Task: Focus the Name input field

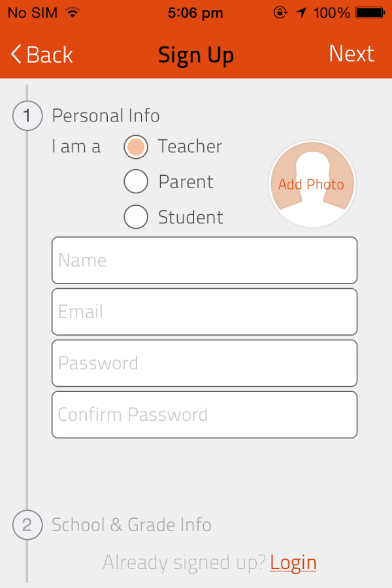Action: [204, 260]
